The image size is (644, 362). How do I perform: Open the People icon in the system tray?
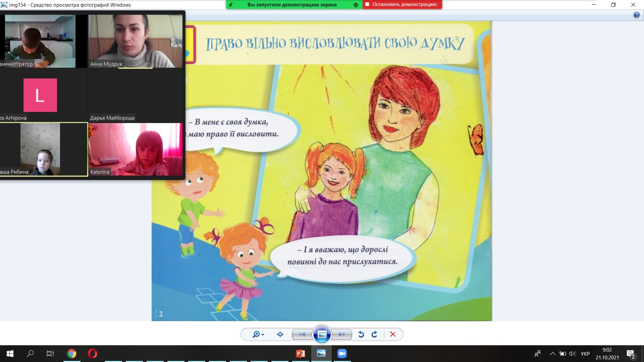[x=538, y=354]
